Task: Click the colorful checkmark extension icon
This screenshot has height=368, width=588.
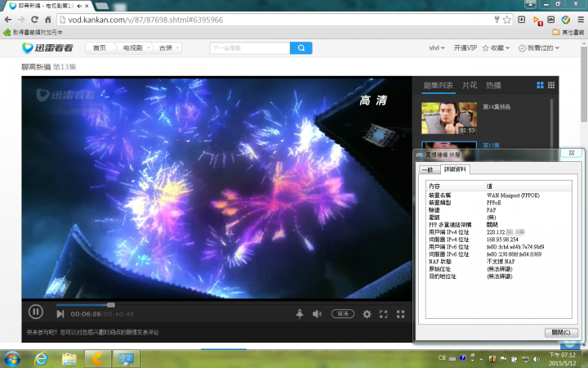Action: [x=566, y=20]
